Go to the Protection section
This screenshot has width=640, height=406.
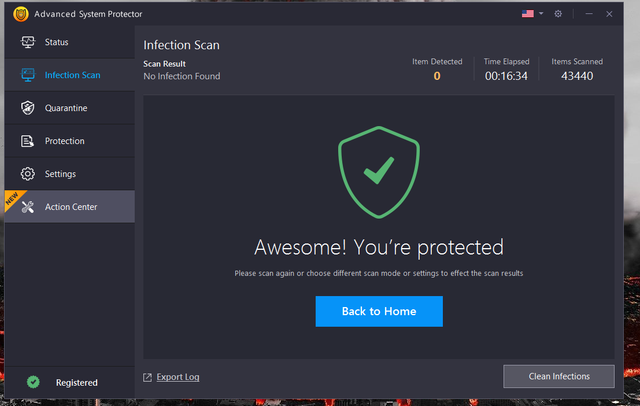point(70,141)
